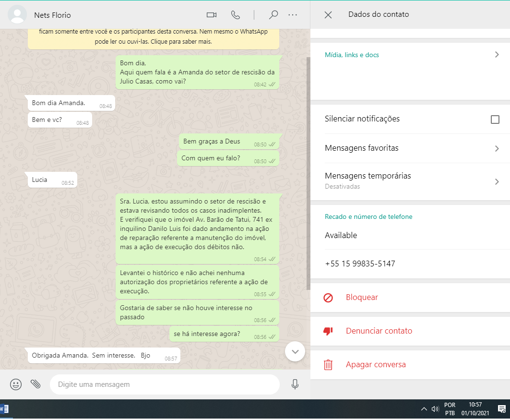510x420 pixels.
Task: Click the Digite uma mensagem input field
Action: point(165,384)
